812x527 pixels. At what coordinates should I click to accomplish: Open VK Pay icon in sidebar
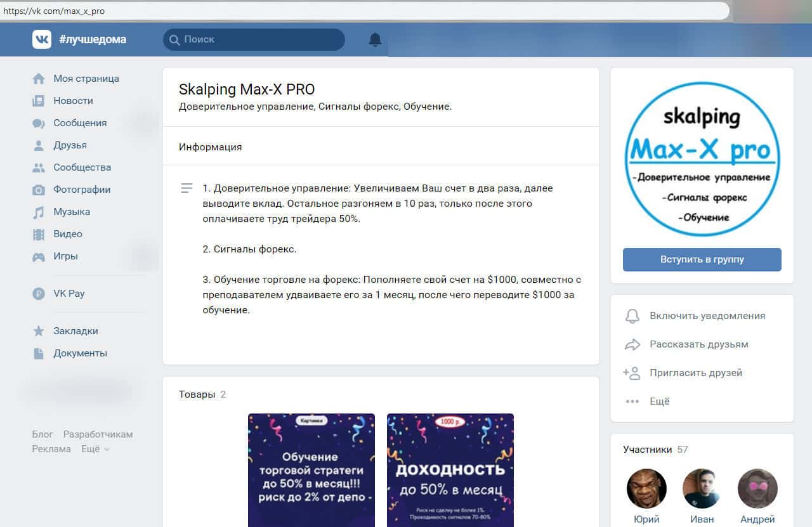tap(39, 294)
